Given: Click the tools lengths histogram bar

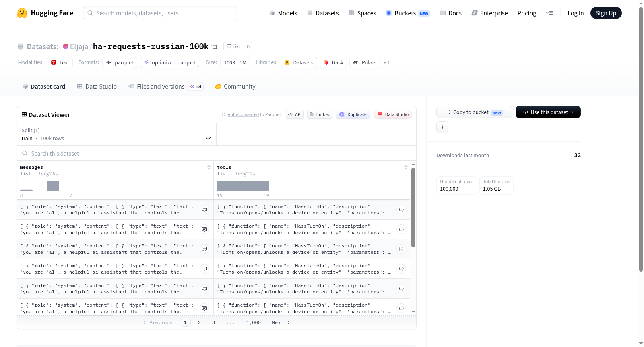Looking at the screenshot, I should click(x=243, y=186).
